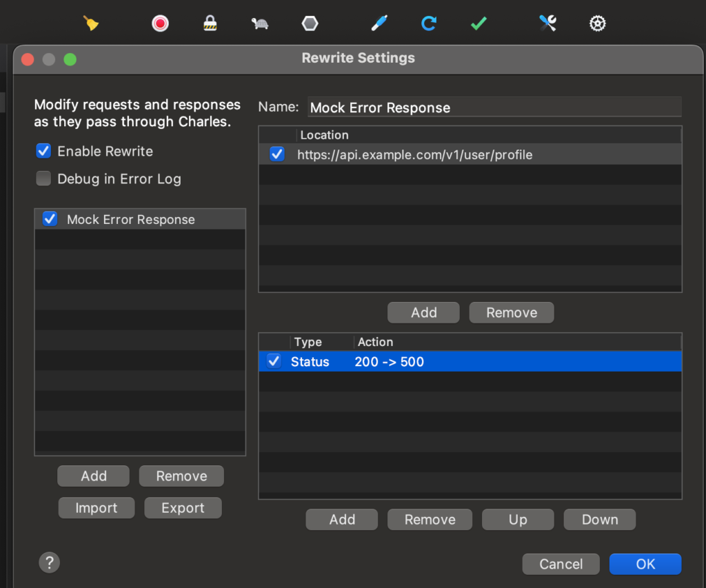Viewport: 706px width, 588px height.
Task: Click the broom Clear Session icon
Action: (x=91, y=23)
